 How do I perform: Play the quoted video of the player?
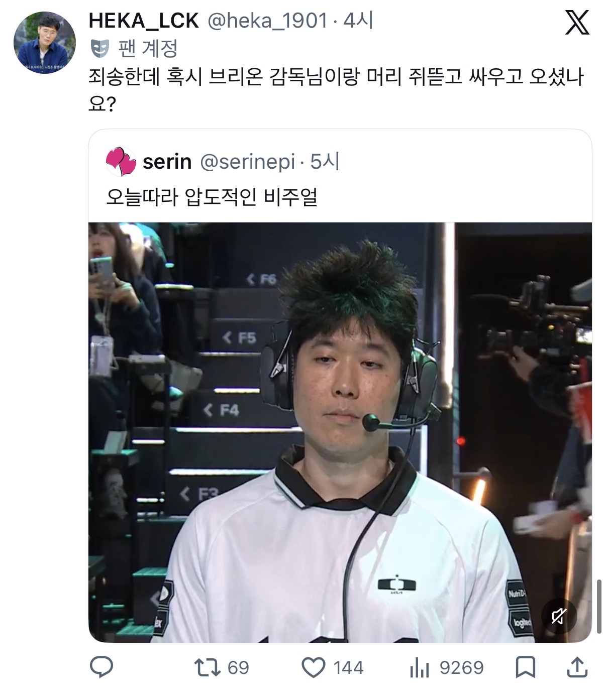(340, 432)
